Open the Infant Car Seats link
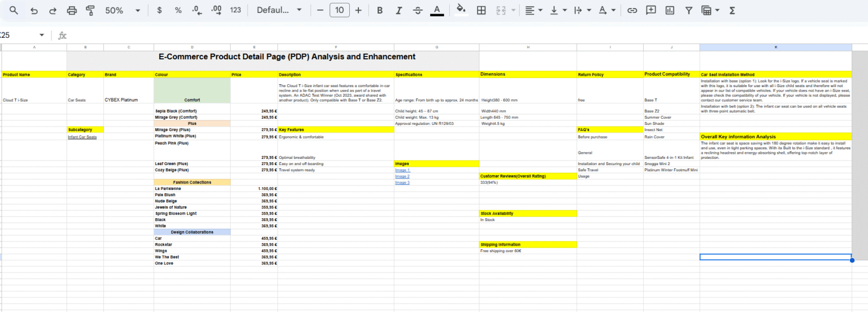Image resolution: width=868 pixels, height=312 pixels. 82,137
